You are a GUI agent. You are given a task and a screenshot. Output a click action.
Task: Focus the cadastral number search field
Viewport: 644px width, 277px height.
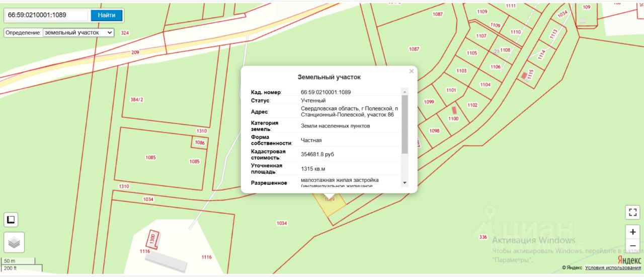(x=46, y=15)
